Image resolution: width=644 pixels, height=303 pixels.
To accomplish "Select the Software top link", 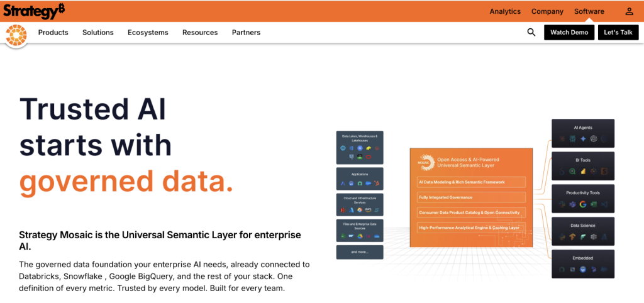I will [589, 11].
